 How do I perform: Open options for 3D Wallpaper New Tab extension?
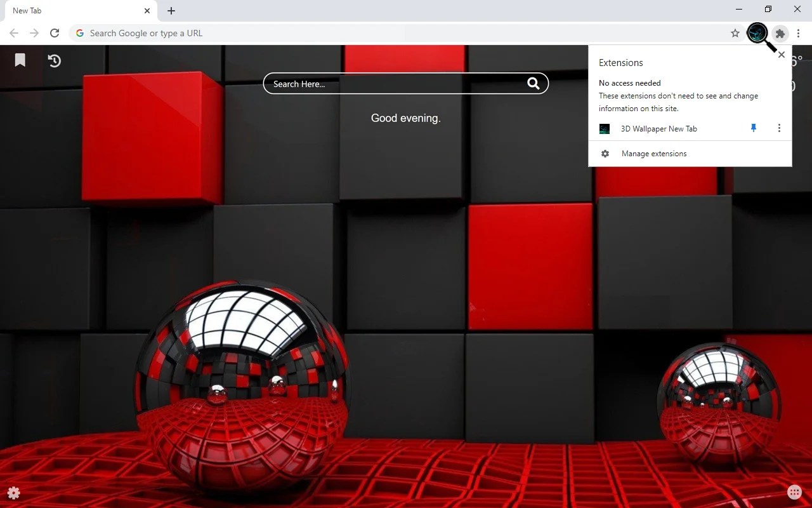[x=779, y=128]
